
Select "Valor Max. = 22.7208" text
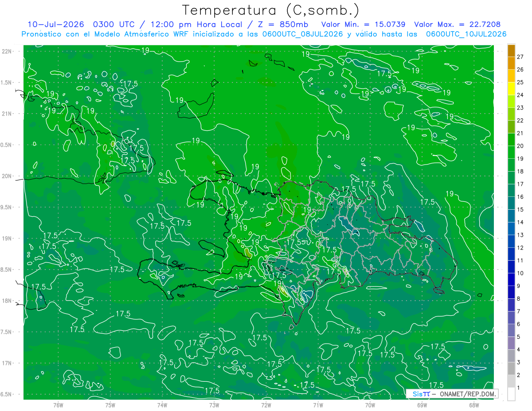coord(458,24)
